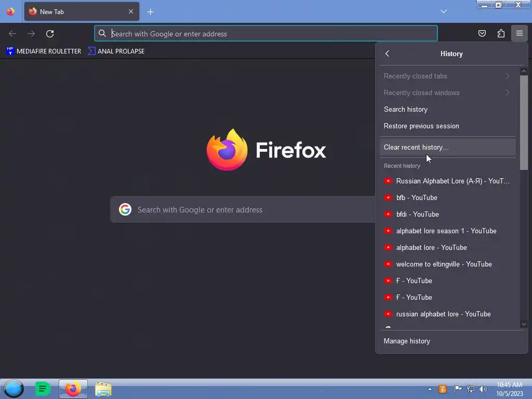
Task: Close the New Tab tab
Action: (x=130, y=11)
